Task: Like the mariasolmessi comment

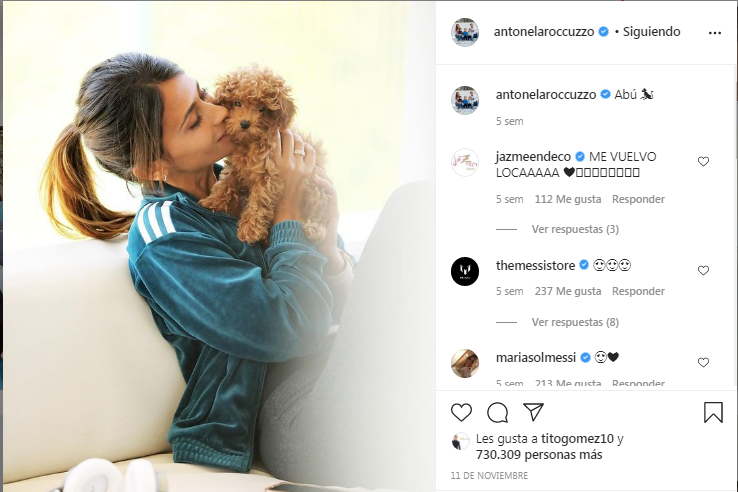Action: pos(703,363)
